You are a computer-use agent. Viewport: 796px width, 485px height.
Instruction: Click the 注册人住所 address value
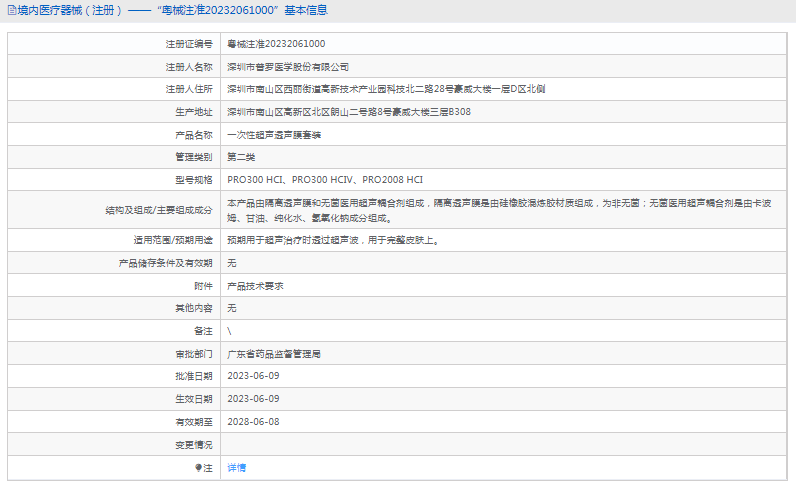click(386, 89)
